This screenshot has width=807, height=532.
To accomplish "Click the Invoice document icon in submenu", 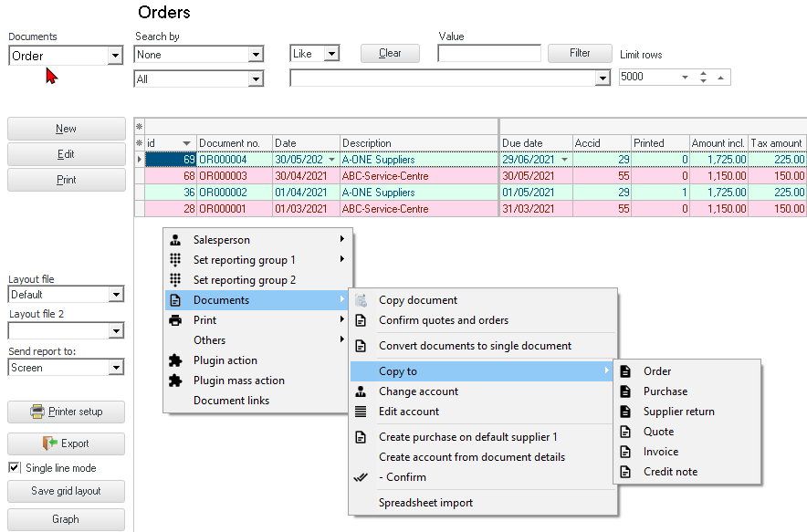I will [x=625, y=452].
